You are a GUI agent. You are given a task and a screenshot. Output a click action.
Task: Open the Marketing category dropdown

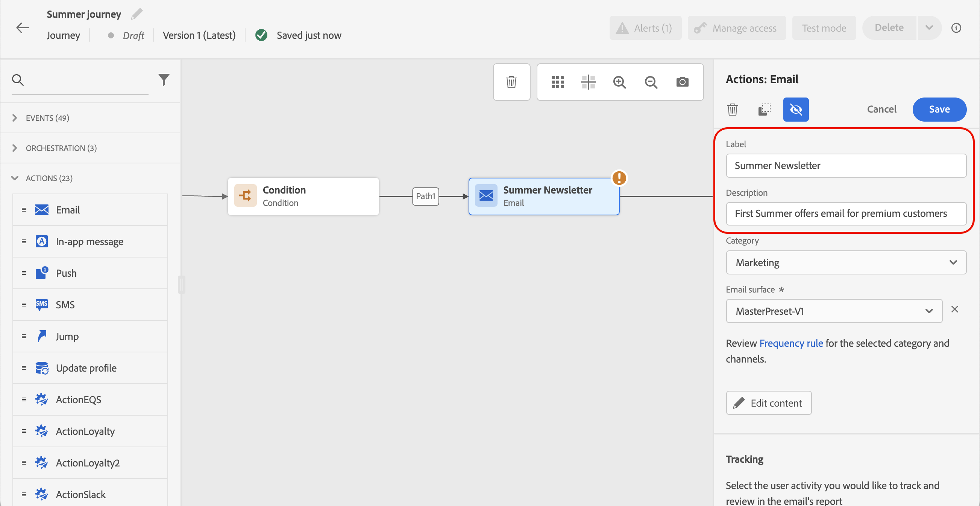pyautogui.click(x=846, y=262)
